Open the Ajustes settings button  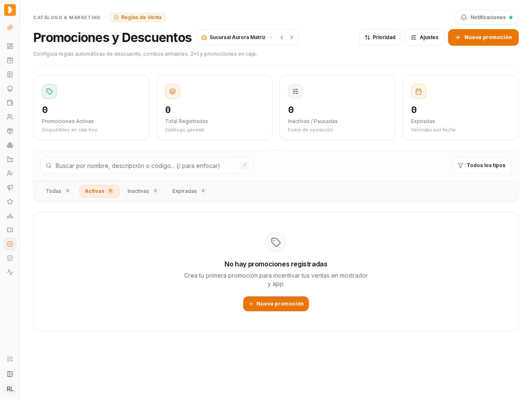click(x=424, y=37)
